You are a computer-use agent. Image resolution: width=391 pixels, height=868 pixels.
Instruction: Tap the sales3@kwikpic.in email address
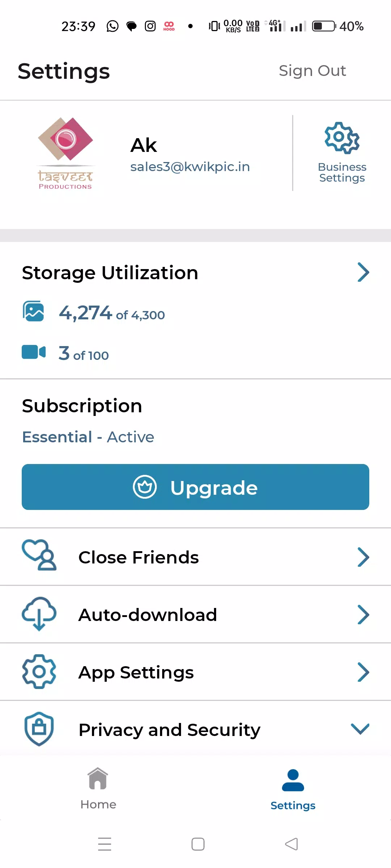[190, 167]
